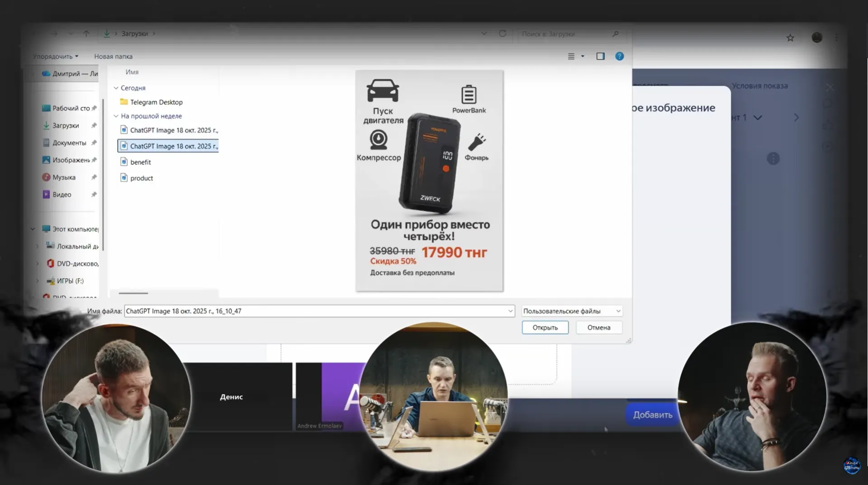Click the blue Добавить button on the page
Viewport: 868px width, 485px height.
point(652,415)
